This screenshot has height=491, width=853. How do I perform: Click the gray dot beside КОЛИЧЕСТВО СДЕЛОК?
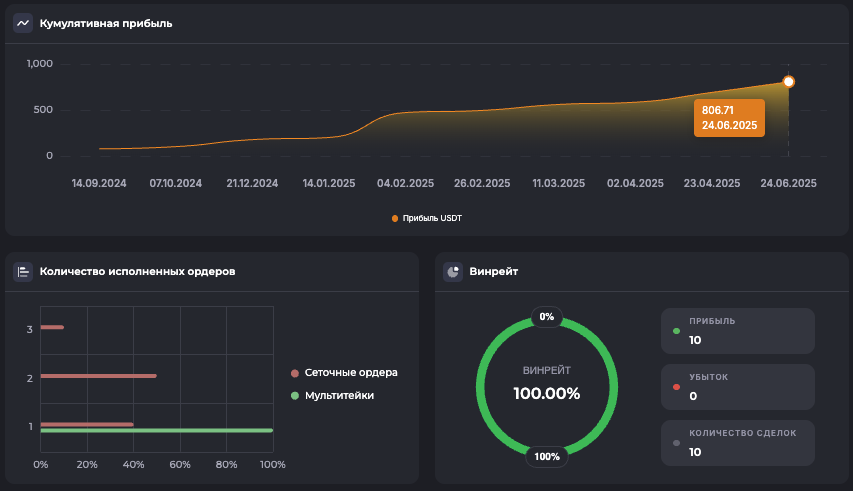coord(677,443)
